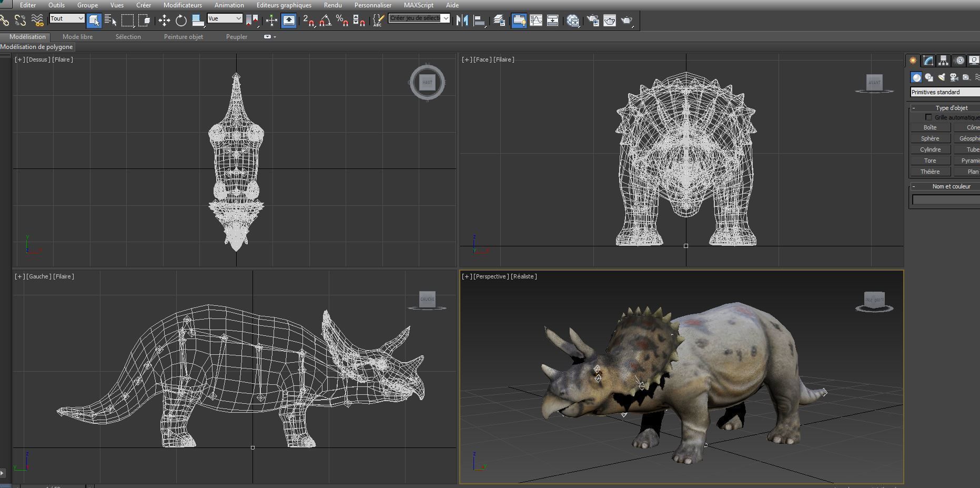The width and height of the screenshot is (980, 488).
Task: Open the Schematic View icon
Action: (x=553, y=21)
